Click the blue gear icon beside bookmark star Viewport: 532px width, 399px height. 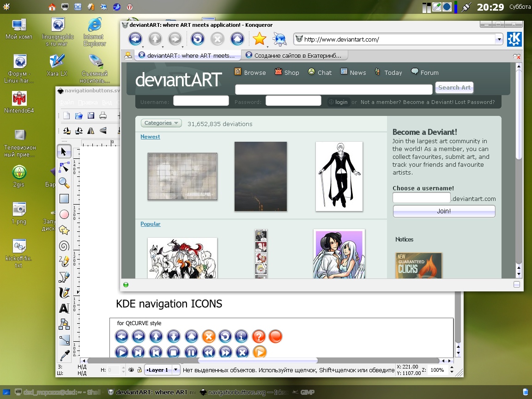(x=279, y=39)
